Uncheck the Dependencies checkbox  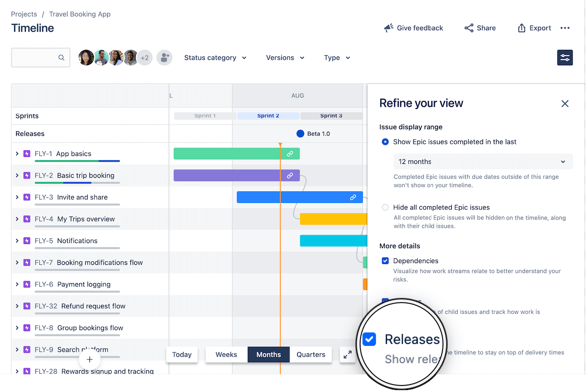tap(385, 261)
